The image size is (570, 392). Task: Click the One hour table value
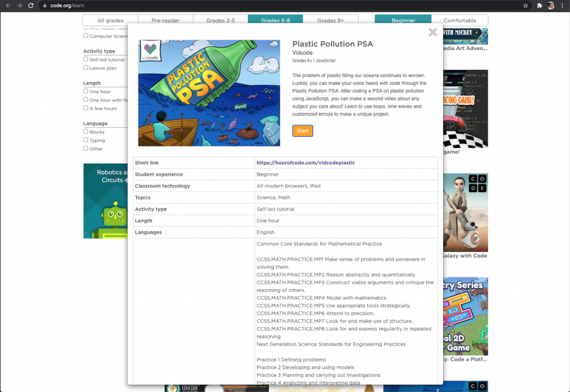click(268, 221)
